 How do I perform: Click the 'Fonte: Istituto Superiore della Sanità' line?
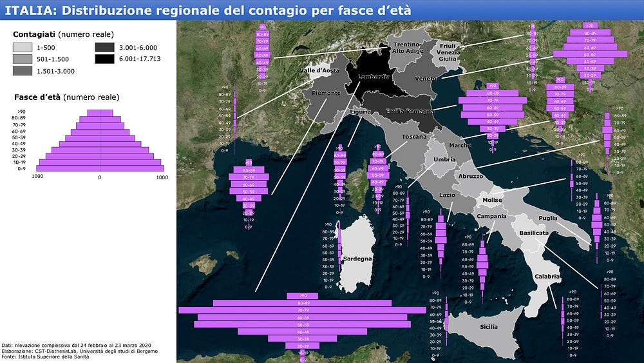pos(45,357)
